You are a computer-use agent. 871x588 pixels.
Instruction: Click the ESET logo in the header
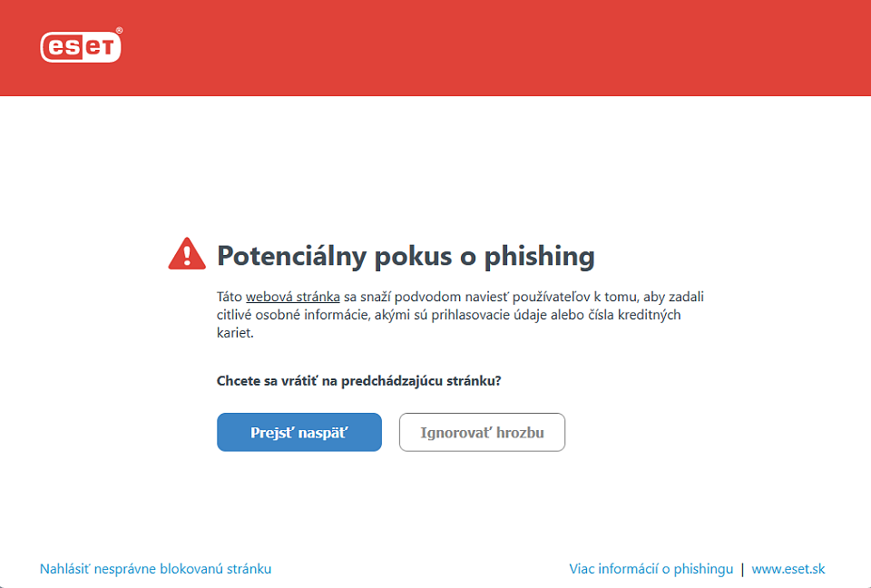pyautogui.click(x=80, y=47)
